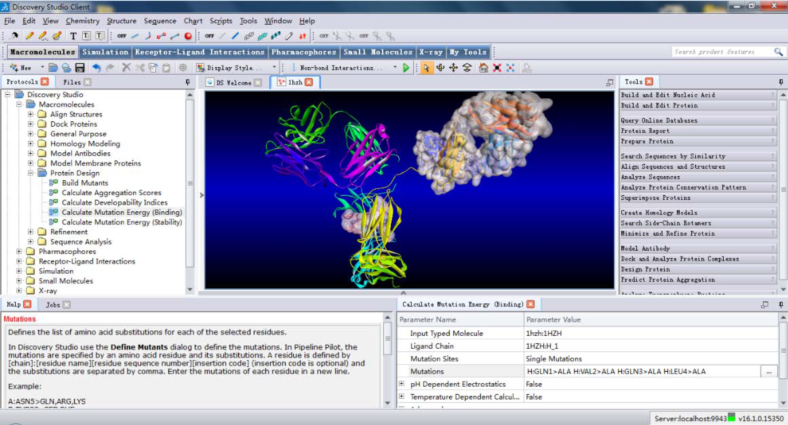Screen dimensions: 788x425
Task: Click the eraser tool icon
Action: pos(57,36)
